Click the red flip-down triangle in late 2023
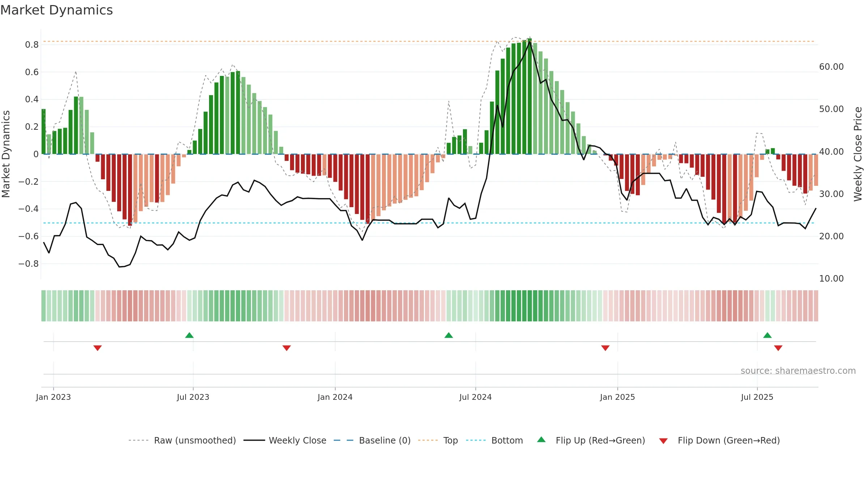The image size is (868, 488). (287, 348)
